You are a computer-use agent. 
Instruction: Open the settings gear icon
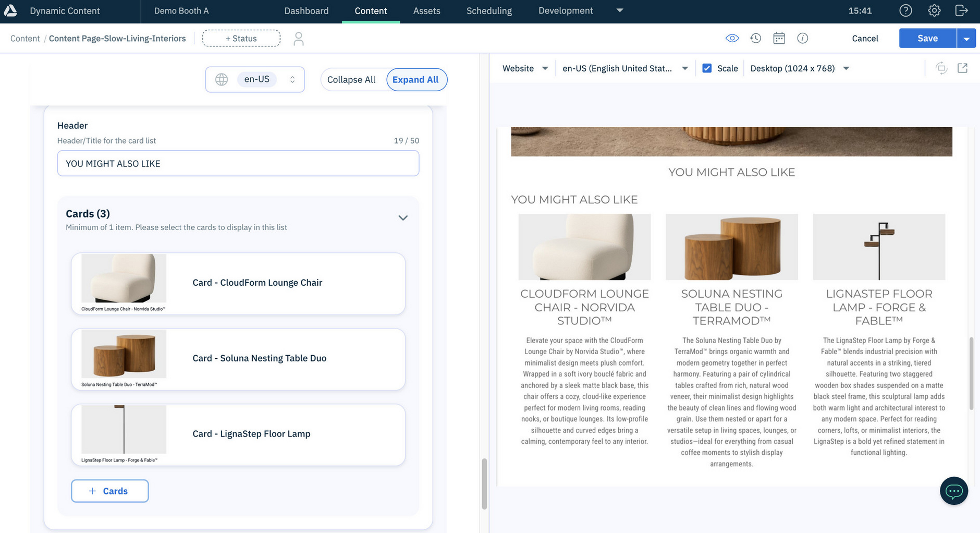(x=934, y=10)
